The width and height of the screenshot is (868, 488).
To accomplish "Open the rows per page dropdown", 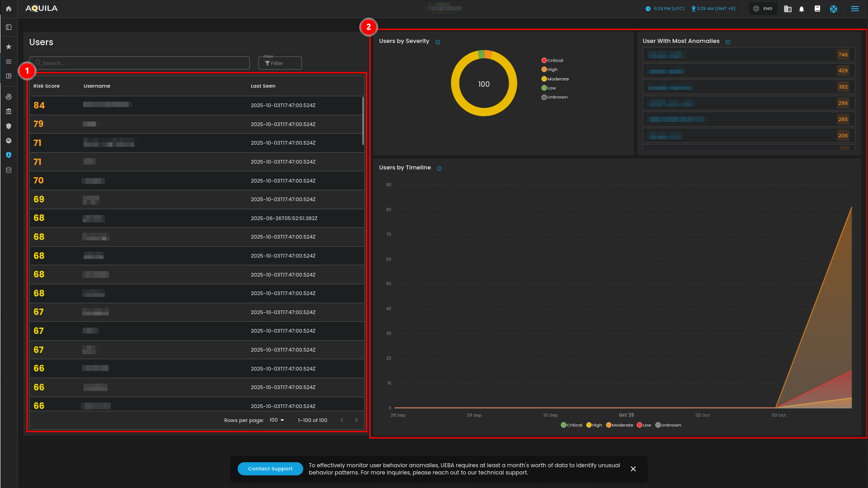I will pyautogui.click(x=277, y=420).
